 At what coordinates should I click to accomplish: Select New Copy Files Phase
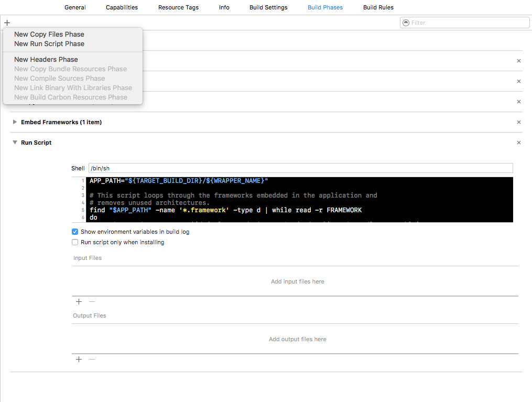pyautogui.click(x=49, y=35)
